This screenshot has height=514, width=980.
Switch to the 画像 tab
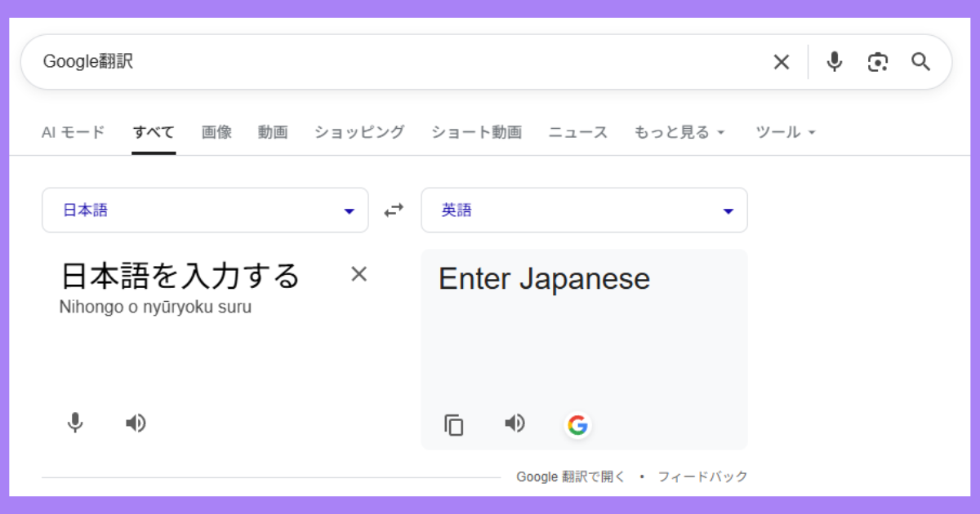pyautogui.click(x=216, y=131)
